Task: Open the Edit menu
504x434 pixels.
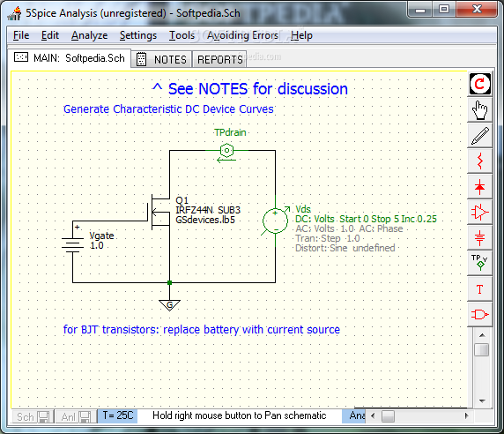Action: tap(50, 35)
